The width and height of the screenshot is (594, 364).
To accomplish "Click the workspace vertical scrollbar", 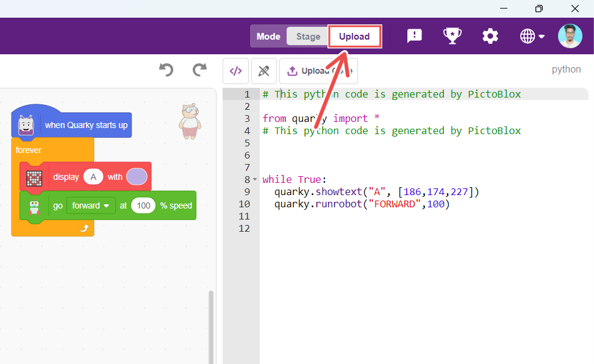I will click(x=211, y=323).
